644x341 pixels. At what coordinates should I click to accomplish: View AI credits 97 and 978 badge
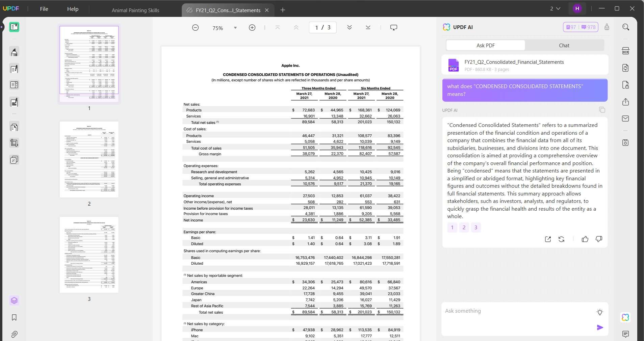click(x=581, y=27)
